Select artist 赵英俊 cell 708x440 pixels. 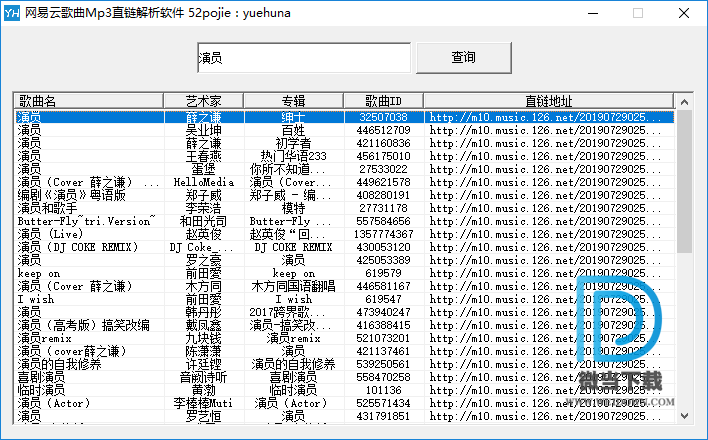click(x=204, y=234)
